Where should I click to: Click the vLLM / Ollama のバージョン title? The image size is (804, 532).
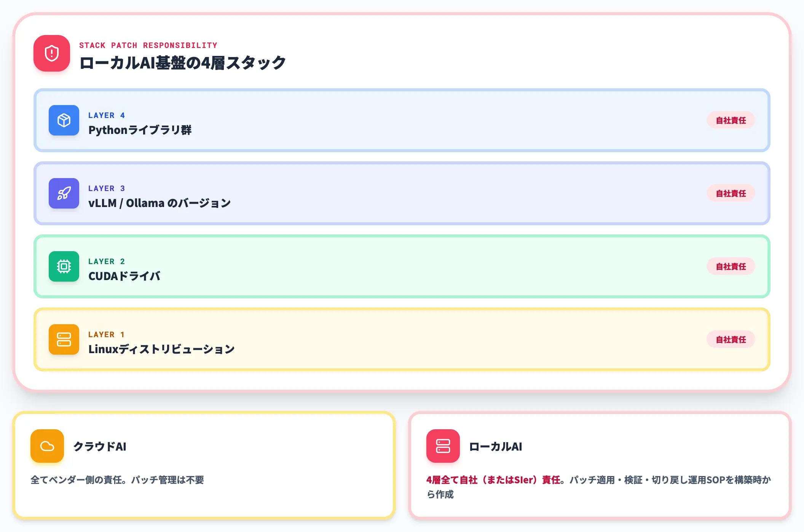(160, 203)
